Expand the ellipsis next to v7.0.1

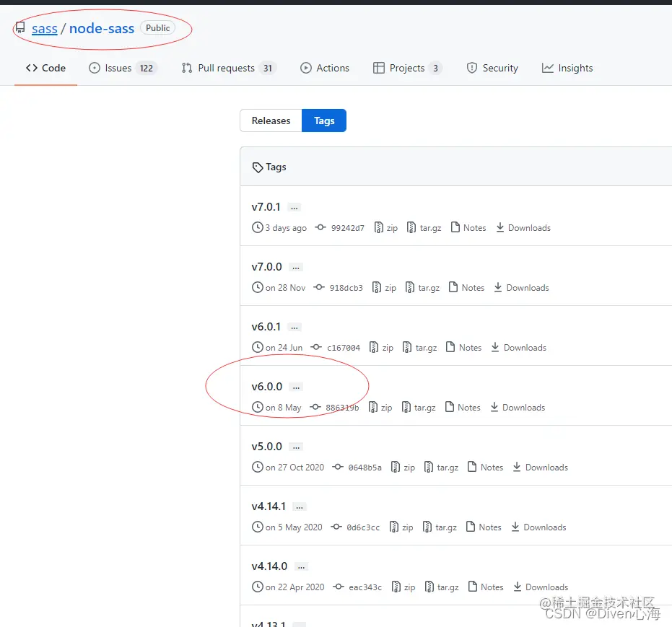[294, 208]
